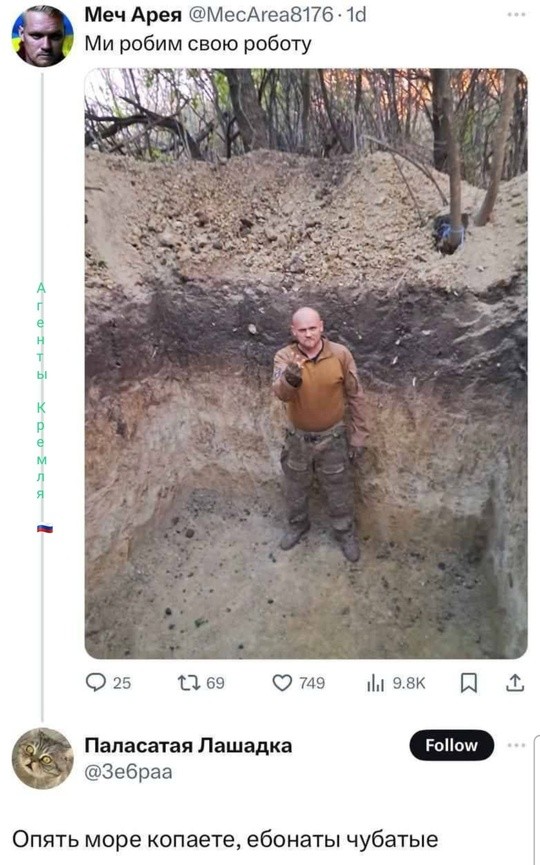Select the tweet text Ми робим свою роботу
This screenshot has width=540, height=865.
197,44
